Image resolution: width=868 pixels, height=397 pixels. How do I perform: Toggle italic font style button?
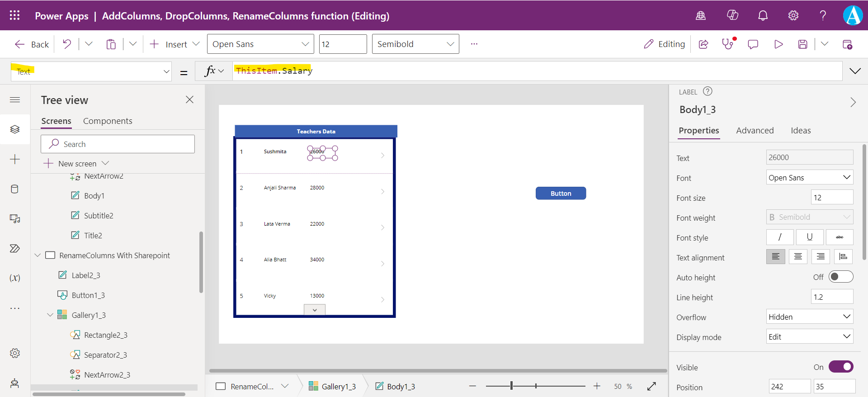click(x=779, y=237)
